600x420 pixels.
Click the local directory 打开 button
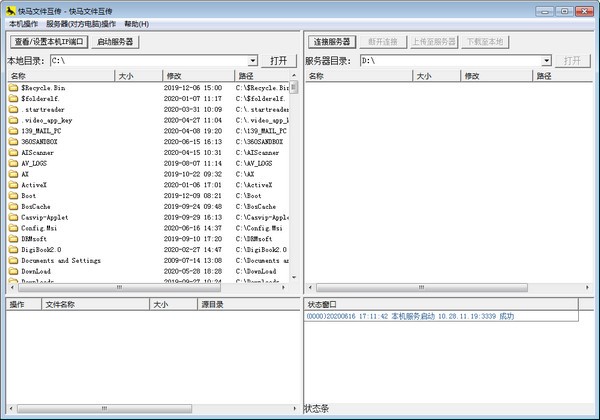279,61
